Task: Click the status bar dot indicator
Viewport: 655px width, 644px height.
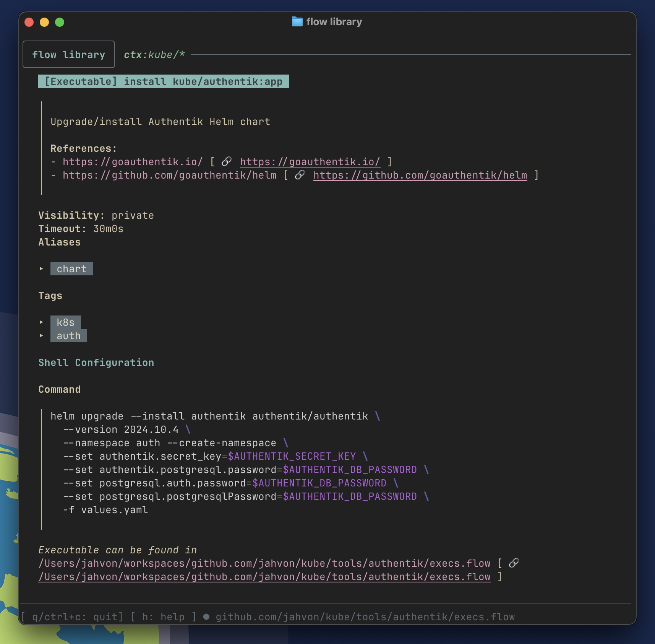Action: click(x=206, y=617)
